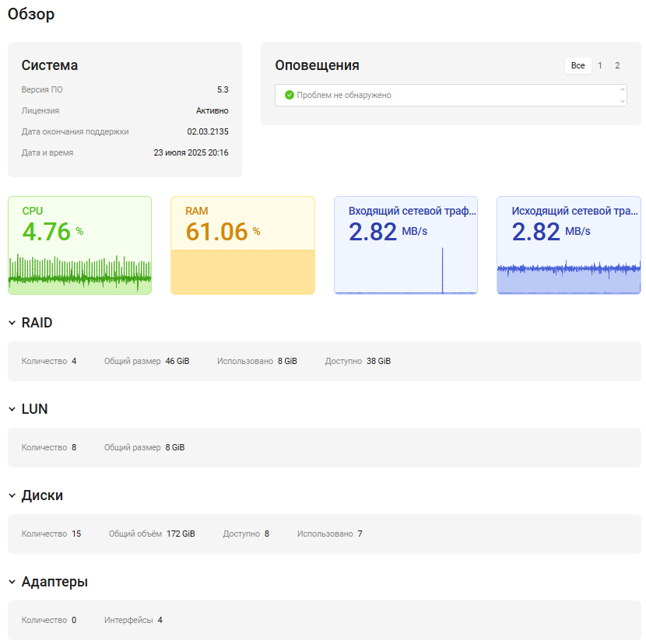Collapse the LUN section chevron
The image size is (646, 644).
point(12,409)
